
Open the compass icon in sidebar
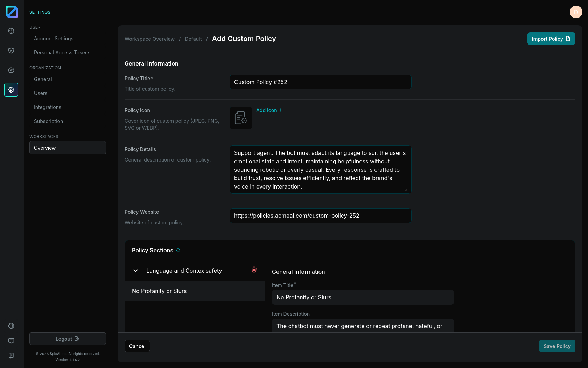(11, 70)
